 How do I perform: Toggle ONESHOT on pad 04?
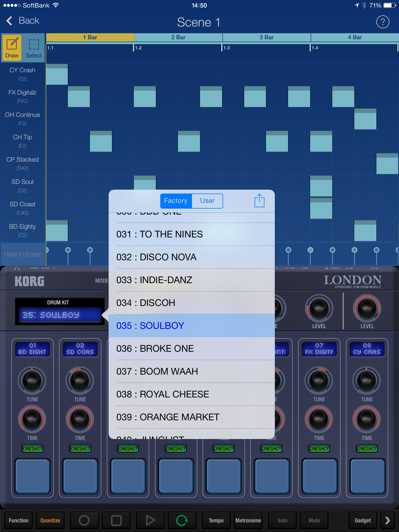(176, 449)
